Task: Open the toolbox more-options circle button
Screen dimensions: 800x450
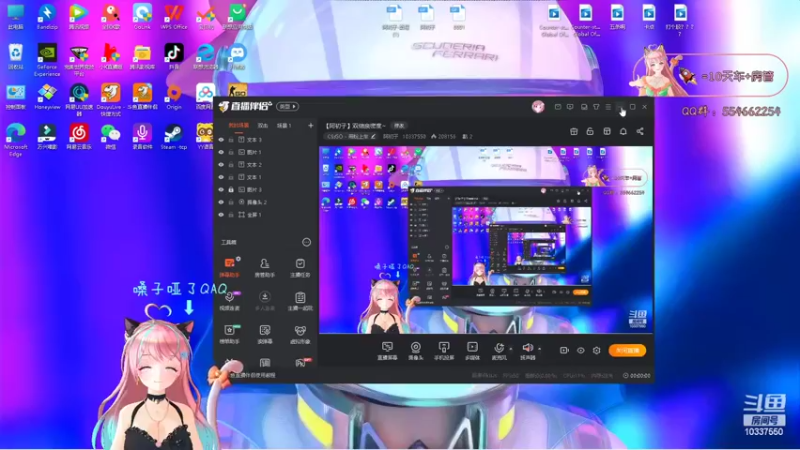Action: pyautogui.click(x=306, y=242)
